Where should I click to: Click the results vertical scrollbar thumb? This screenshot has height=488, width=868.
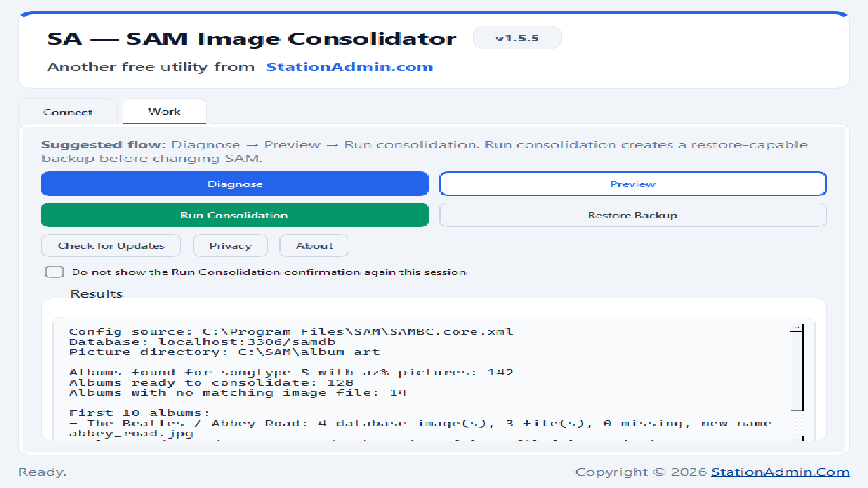click(x=797, y=373)
